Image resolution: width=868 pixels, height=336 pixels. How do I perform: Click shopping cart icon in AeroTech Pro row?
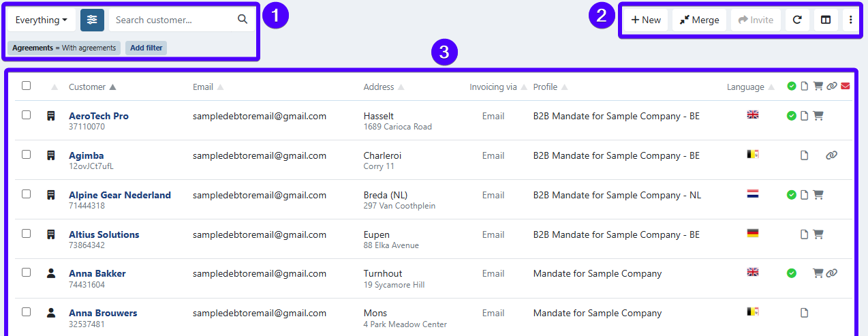[818, 116]
